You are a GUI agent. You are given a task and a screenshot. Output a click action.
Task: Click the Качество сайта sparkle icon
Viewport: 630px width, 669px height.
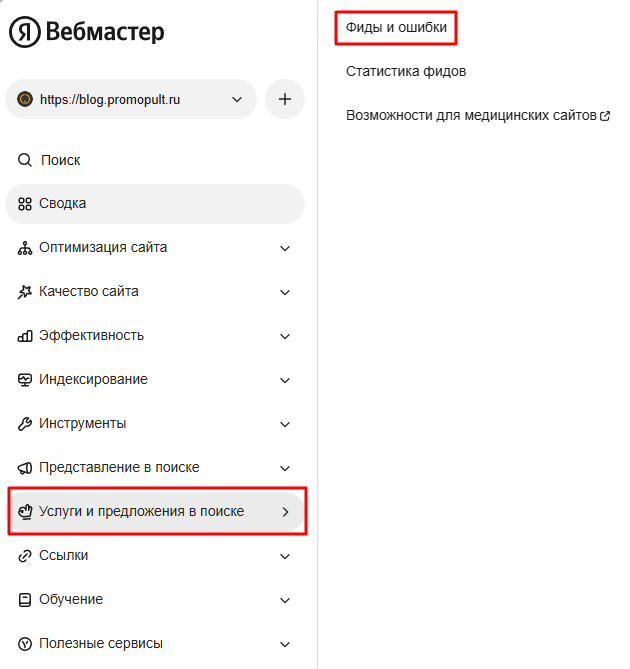coord(25,292)
